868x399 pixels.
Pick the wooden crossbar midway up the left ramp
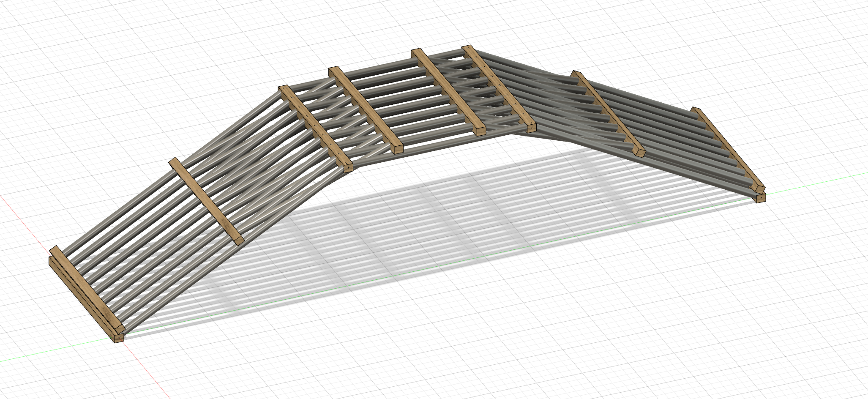click(x=206, y=201)
